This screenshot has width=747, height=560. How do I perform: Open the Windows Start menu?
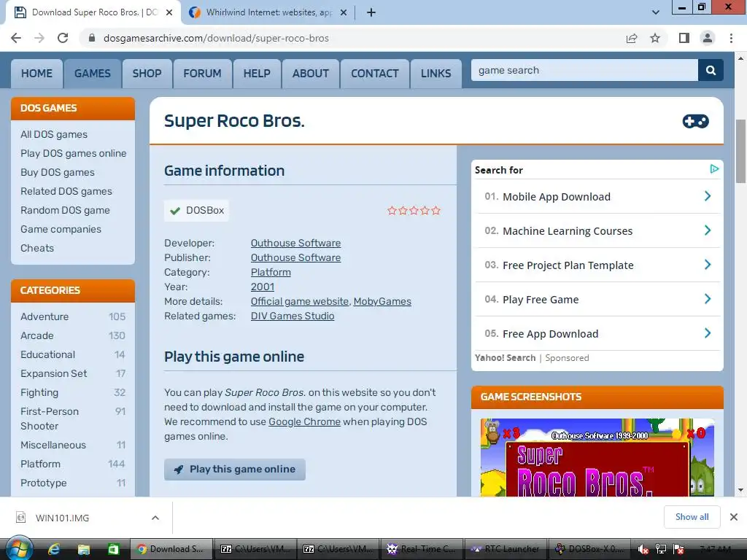(x=18, y=549)
